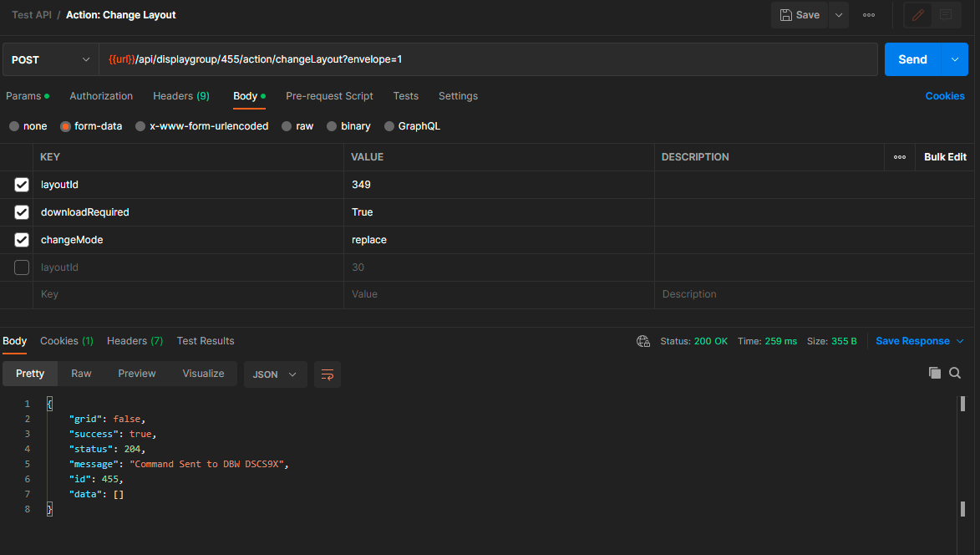The image size is (980, 555).
Task: Uncheck the downloadRequired row checkbox
Action: point(21,212)
